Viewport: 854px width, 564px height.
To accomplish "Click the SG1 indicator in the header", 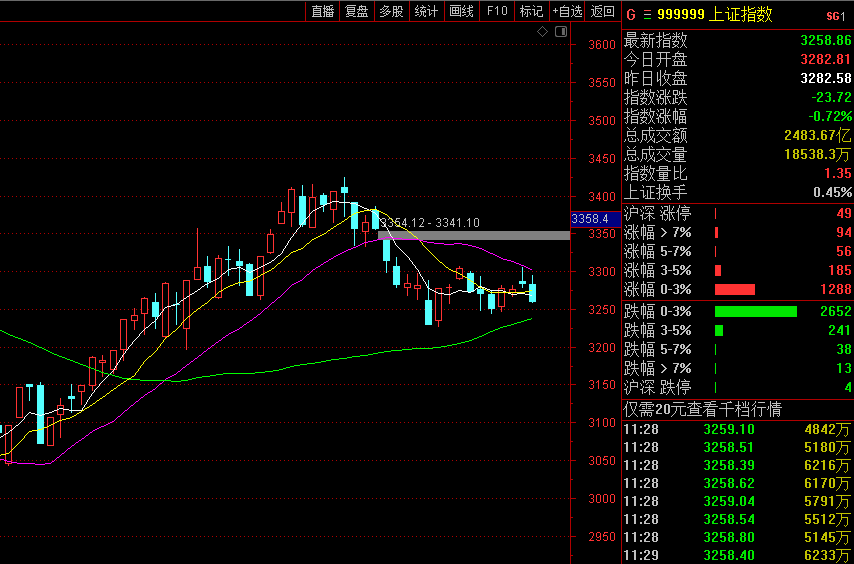I will tap(839, 16).
